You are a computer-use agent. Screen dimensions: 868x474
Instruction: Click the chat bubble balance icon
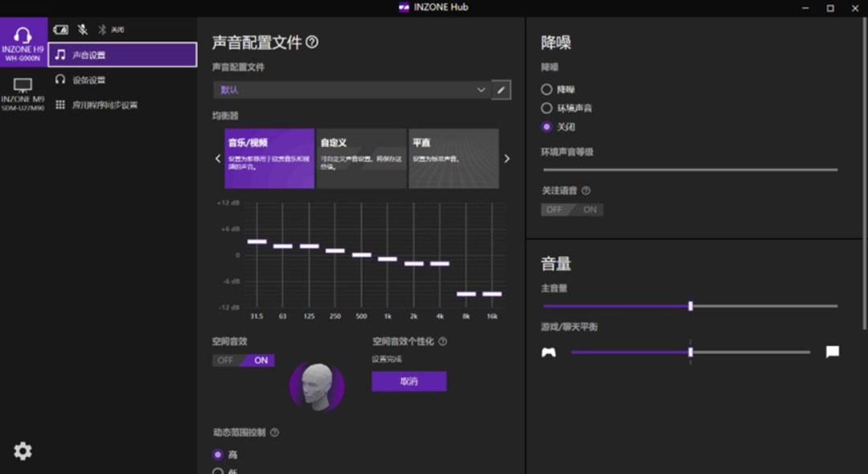(833, 352)
